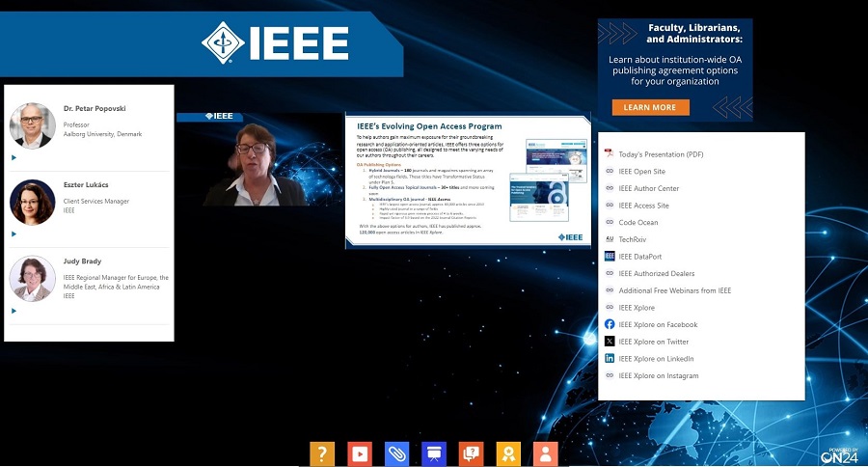Open the Code Ocean link
The height and width of the screenshot is (467, 868).
tap(638, 222)
